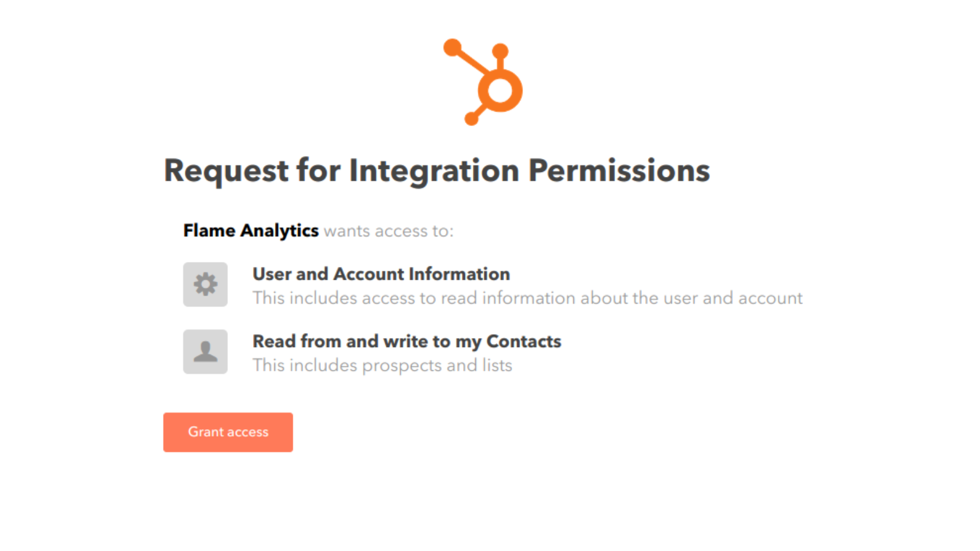Click the contact person icon for Contacts permission
Image resolution: width=980 pixels, height=551 pixels.
(x=205, y=351)
